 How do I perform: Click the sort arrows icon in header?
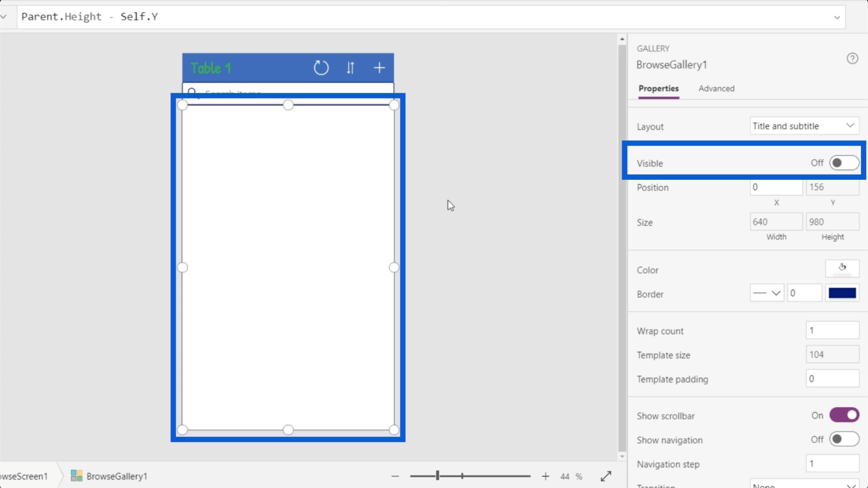tap(350, 68)
